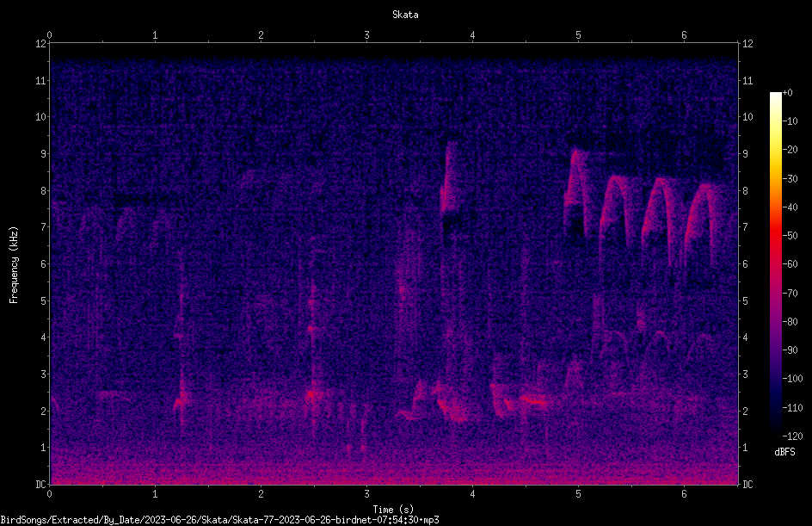Click the "-80" value on the dBFS scale
Screen dimensions: 812x526
[x=790, y=322]
